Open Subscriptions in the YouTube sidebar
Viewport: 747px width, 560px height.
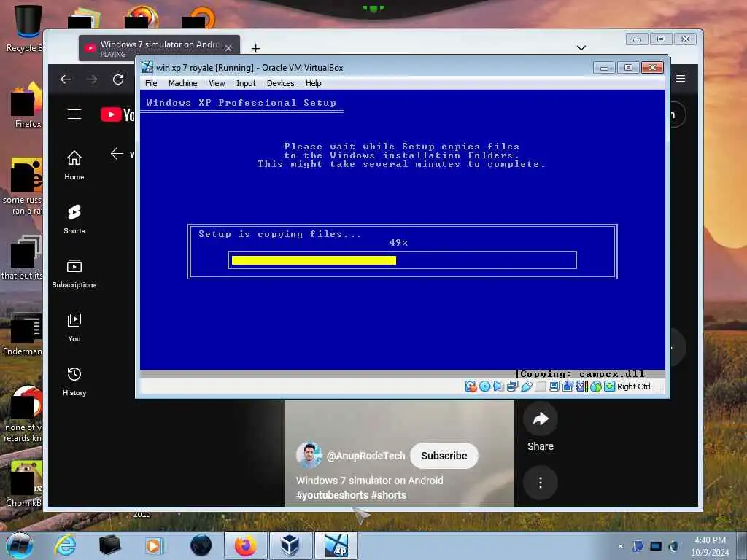click(x=74, y=273)
